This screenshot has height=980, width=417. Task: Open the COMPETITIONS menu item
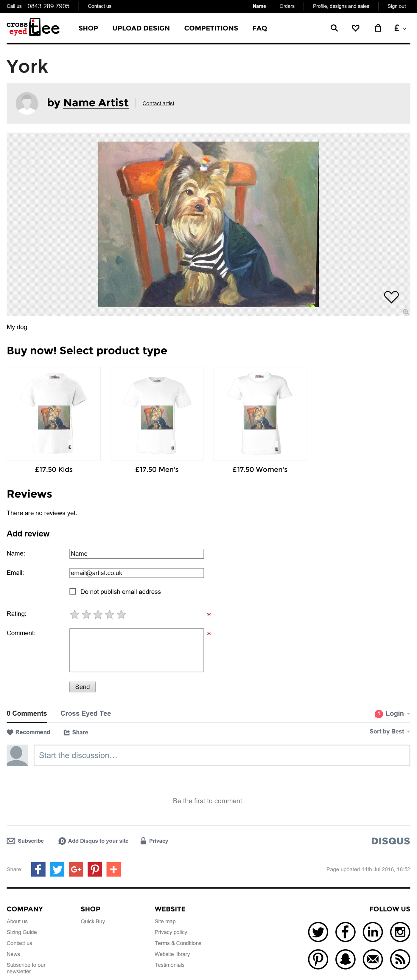tap(211, 28)
